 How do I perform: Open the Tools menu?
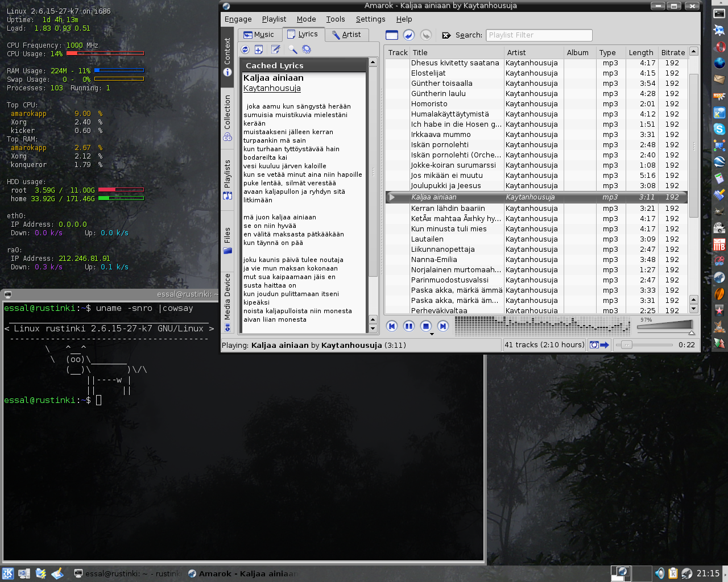336,19
